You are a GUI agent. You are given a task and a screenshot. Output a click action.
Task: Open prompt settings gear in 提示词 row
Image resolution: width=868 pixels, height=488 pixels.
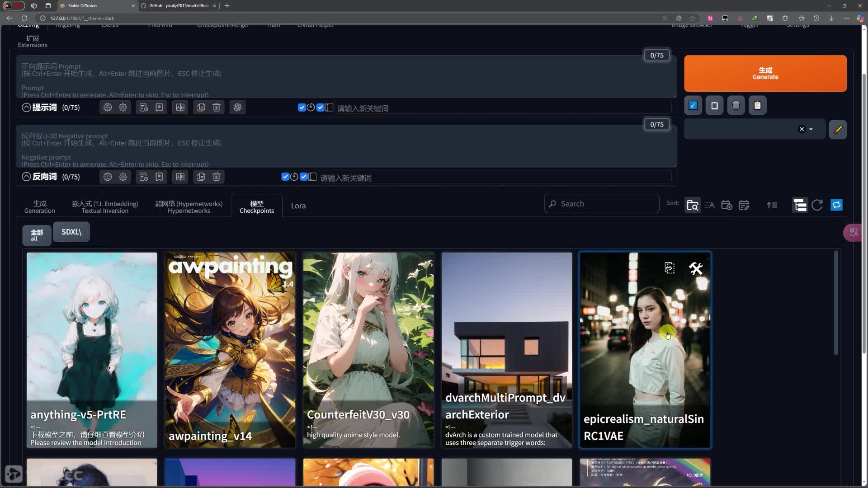[123, 108]
